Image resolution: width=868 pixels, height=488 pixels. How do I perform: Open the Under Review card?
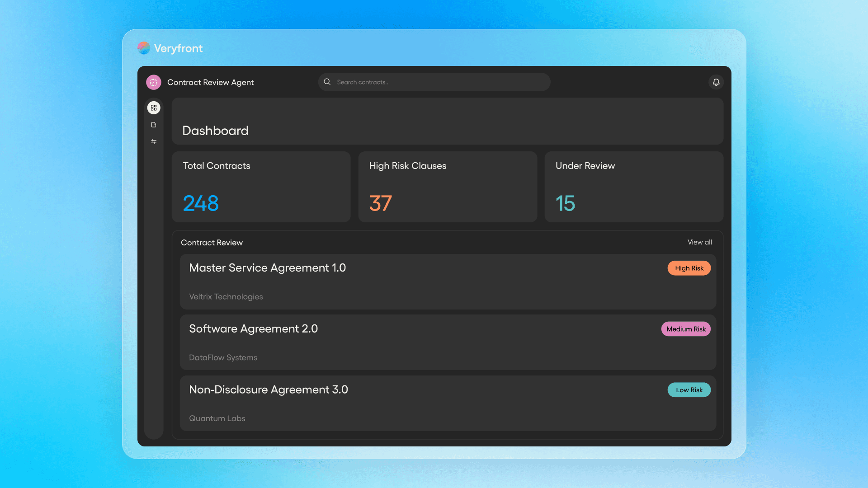634,187
